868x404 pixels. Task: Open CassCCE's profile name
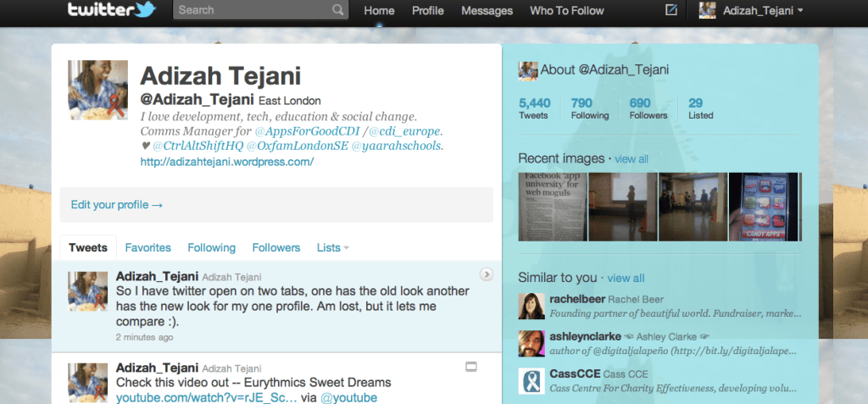[x=576, y=374]
